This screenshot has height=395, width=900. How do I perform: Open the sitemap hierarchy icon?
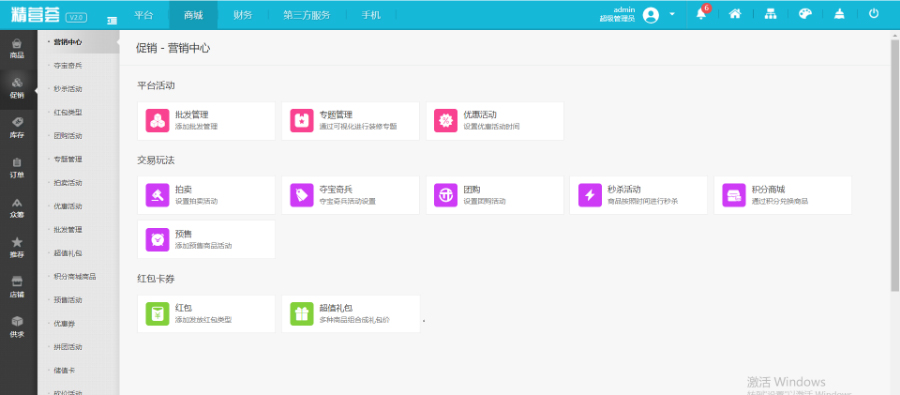pos(770,14)
